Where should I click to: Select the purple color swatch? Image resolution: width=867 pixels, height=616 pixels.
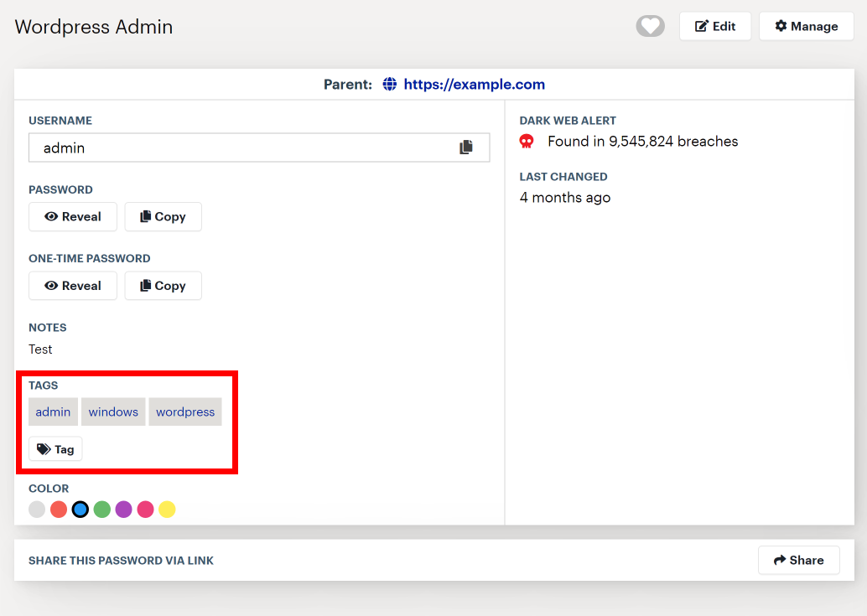[x=123, y=509]
